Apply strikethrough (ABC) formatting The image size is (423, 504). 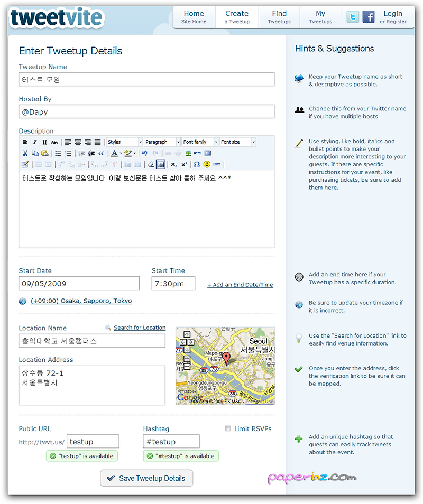click(54, 142)
